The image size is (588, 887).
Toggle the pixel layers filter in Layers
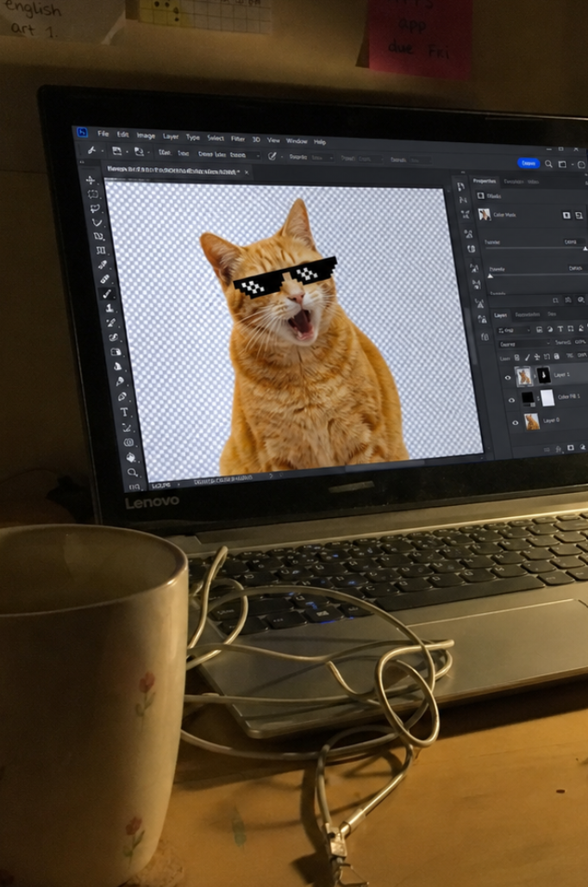(539, 329)
